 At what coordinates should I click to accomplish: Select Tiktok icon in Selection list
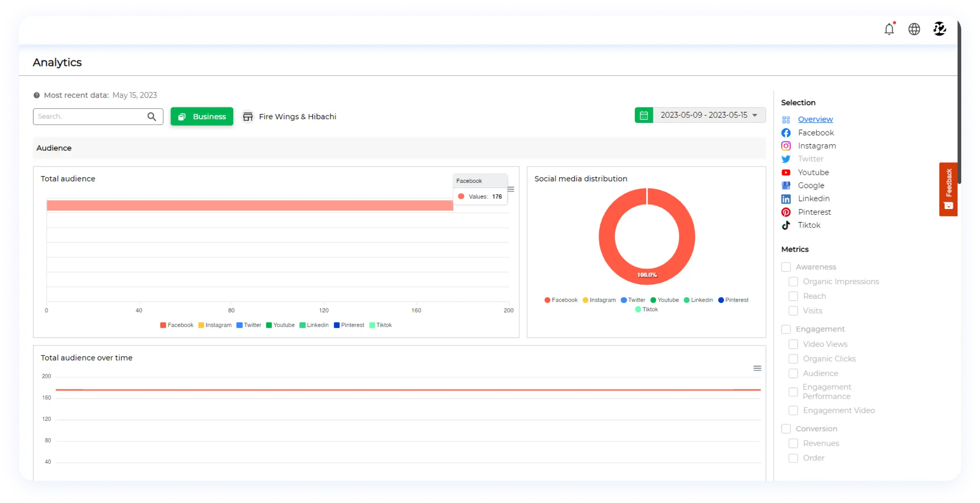point(786,225)
